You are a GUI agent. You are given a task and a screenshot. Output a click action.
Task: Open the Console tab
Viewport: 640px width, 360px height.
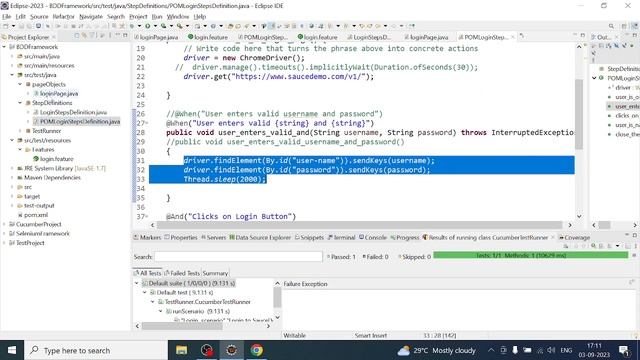coord(373,237)
